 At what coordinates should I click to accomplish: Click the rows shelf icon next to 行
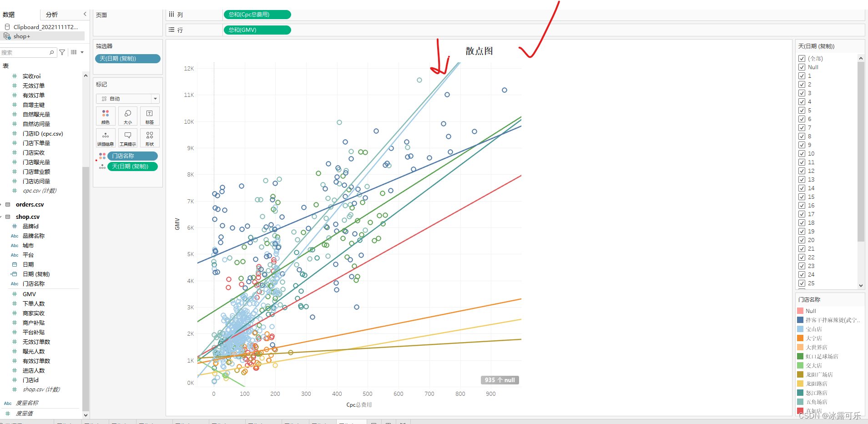pyautogui.click(x=172, y=30)
